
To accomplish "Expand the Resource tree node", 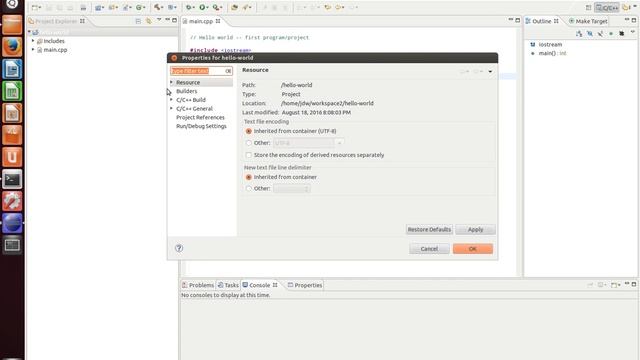I will pyautogui.click(x=171, y=82).
